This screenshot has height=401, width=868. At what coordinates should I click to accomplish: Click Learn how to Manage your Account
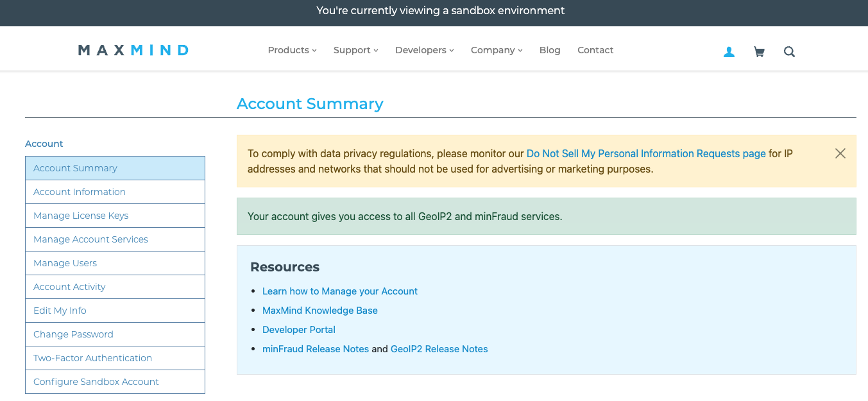[x=340, y=291]
